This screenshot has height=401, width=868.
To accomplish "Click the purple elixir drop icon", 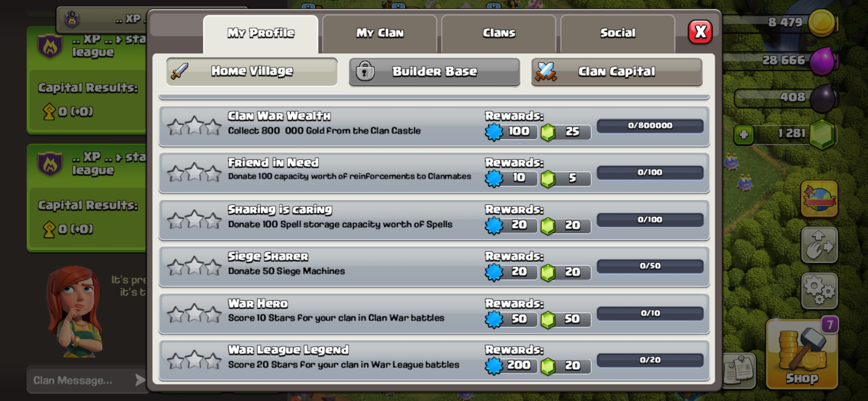I will [x=822, y=61].
